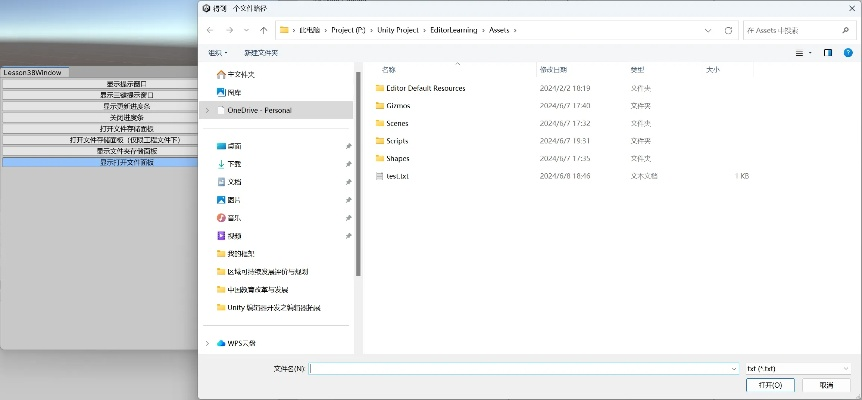Open the Scripts folder
Viewport: 862px width, 400px height.
397,141
